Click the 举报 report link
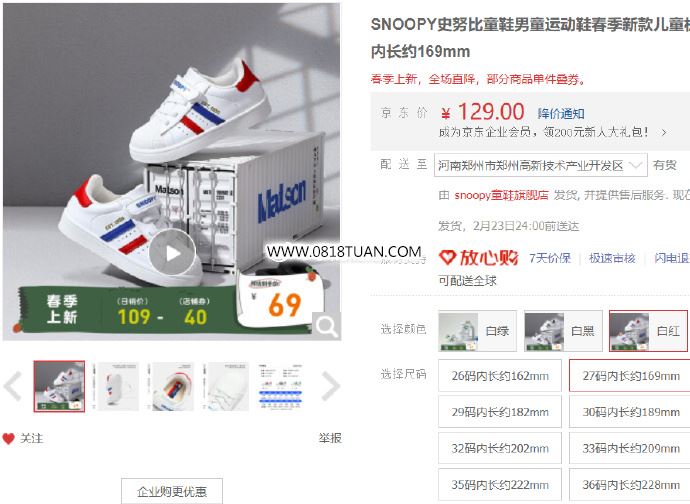This screenshot has width=690, height=504. [x=330, y=438]
